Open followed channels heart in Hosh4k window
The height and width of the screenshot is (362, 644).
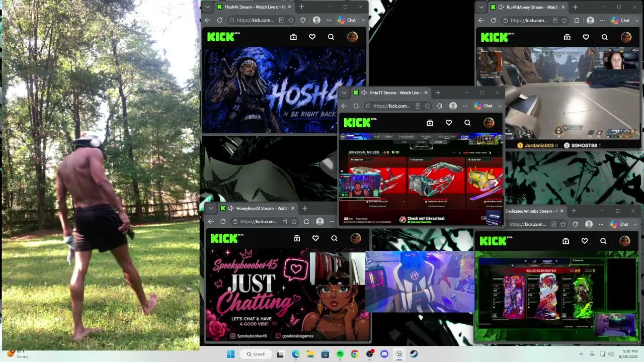(x=312, y=37)
